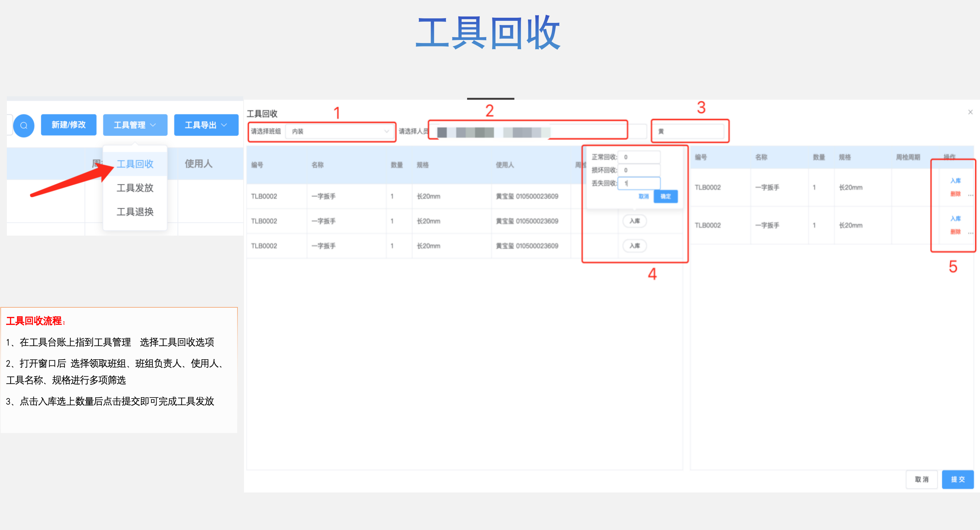The width and height of the screenshot is (980, 530).
Task: Select 工具退换 from the 工具管理 menu
Action: pyautogui.click(x=135, y=212)
